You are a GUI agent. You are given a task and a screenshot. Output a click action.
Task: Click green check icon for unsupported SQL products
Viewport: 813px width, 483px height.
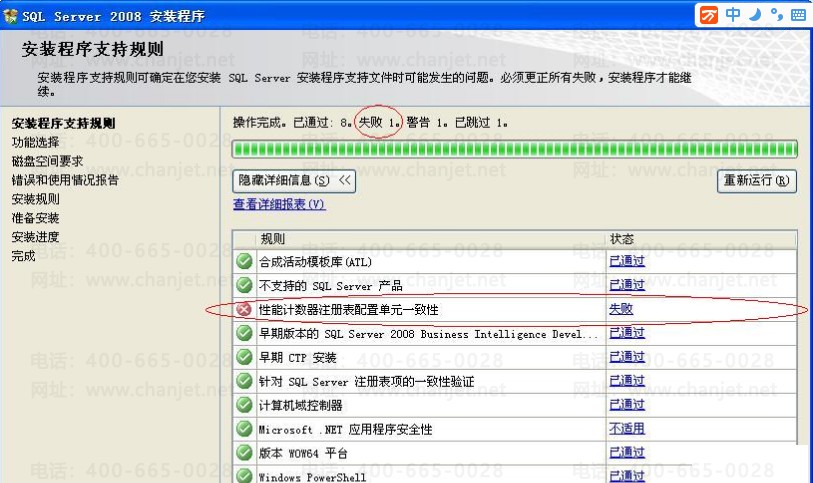[244, 285]
